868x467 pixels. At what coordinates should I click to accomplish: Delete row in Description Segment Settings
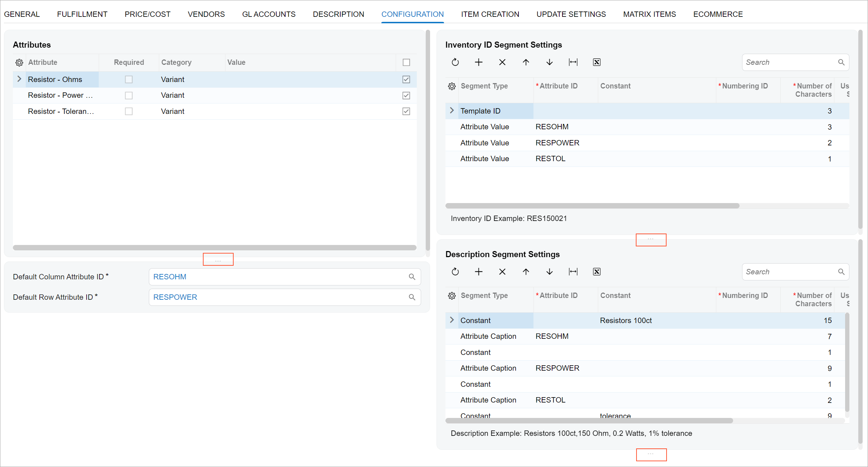[x=502, y=272]
